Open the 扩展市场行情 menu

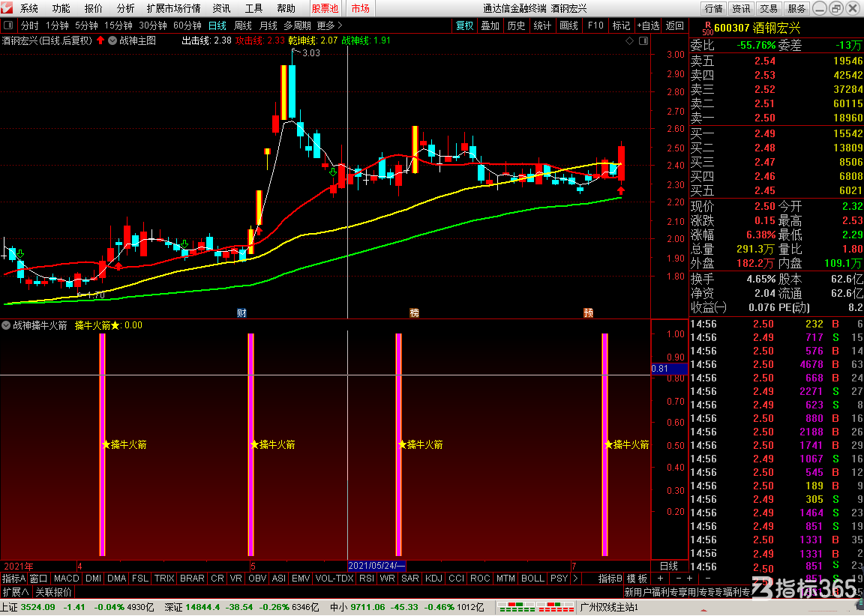point(173,8)
